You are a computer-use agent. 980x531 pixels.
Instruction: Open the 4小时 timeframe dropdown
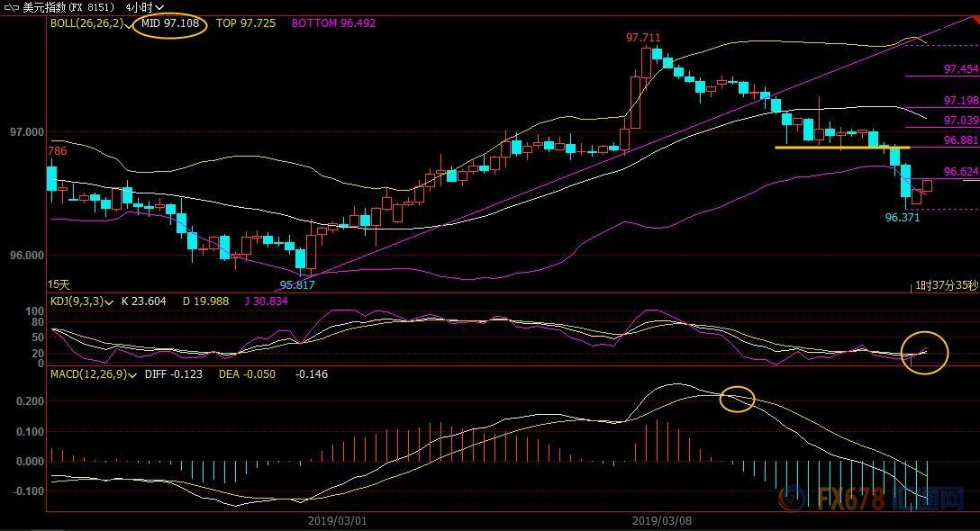point(159,7)
